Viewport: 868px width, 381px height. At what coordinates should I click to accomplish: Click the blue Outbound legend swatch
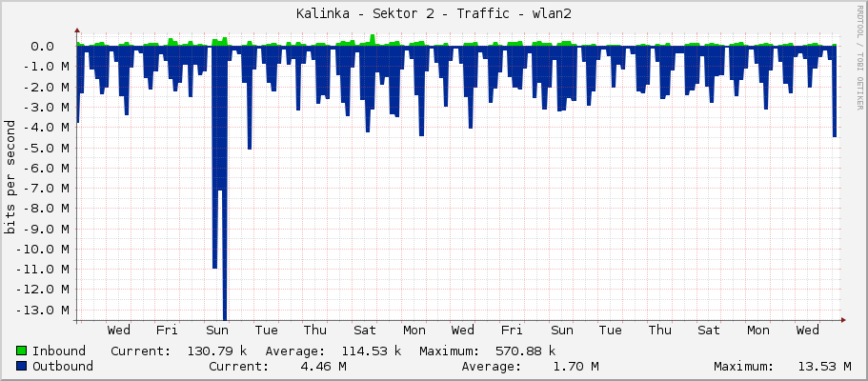[x=22, y=366]
